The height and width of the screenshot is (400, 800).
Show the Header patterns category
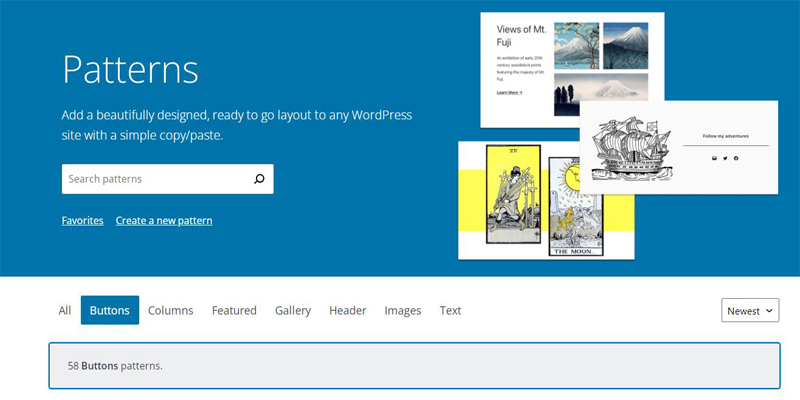click(347, 310)
